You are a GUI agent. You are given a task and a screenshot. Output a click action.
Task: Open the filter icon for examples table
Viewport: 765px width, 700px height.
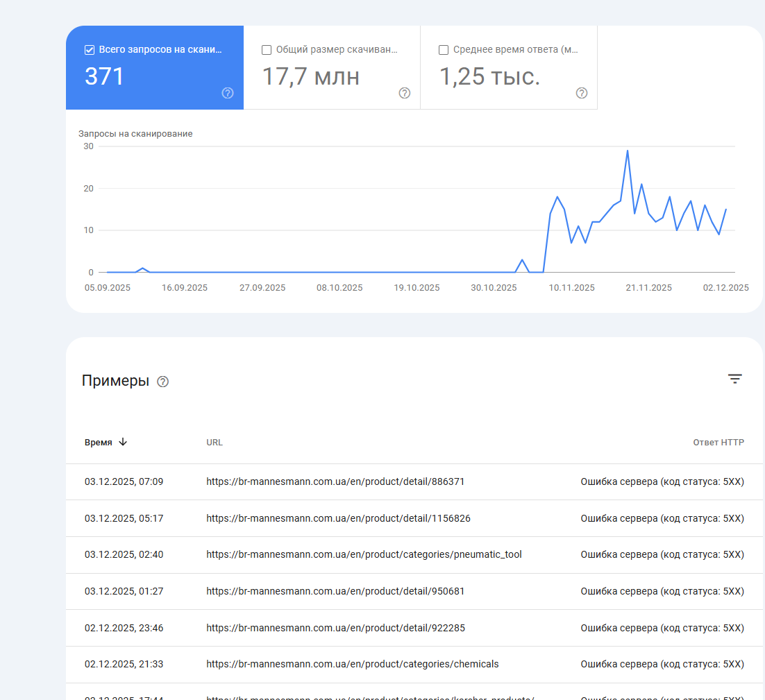click(734, 379)
